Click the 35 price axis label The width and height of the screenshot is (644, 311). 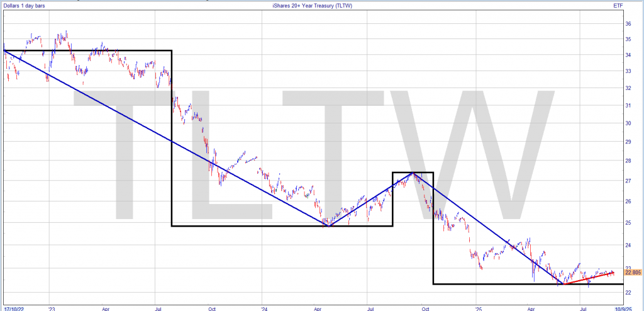pos(628,40)
